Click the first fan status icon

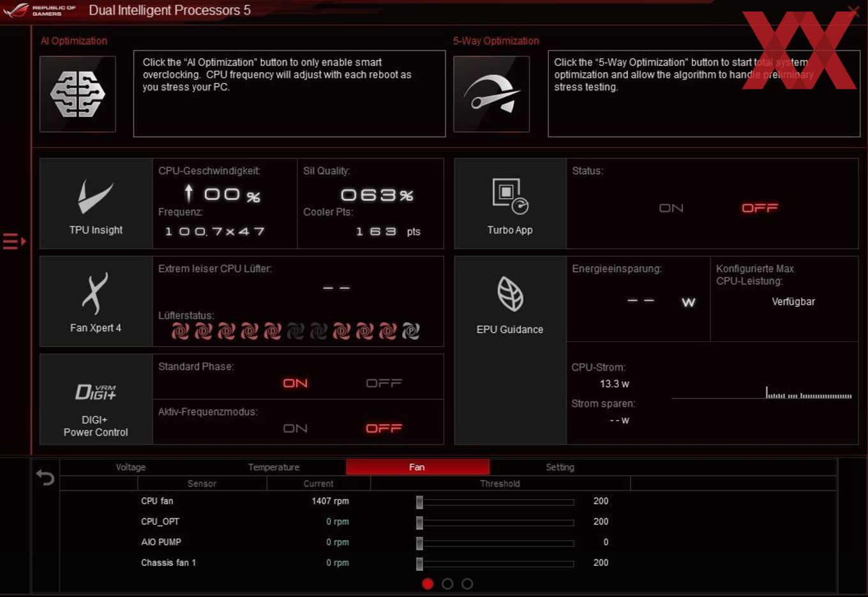[x=181, y=331]
